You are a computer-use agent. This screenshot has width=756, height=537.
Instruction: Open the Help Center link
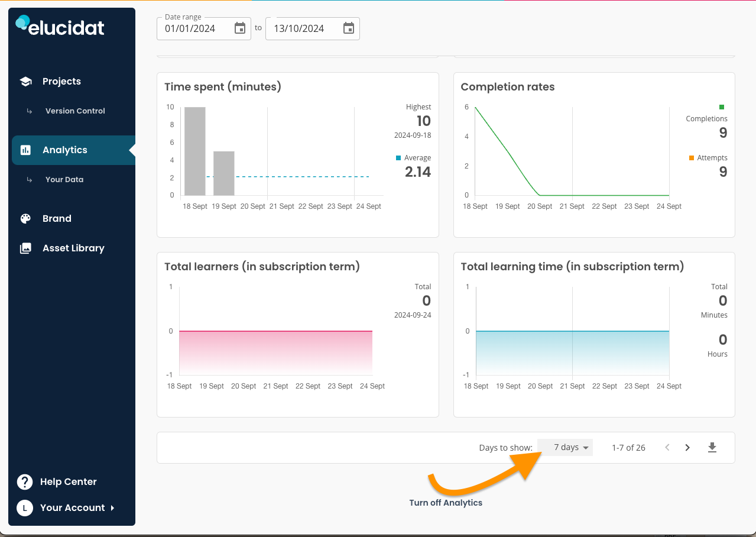click(x=69, y=482)
